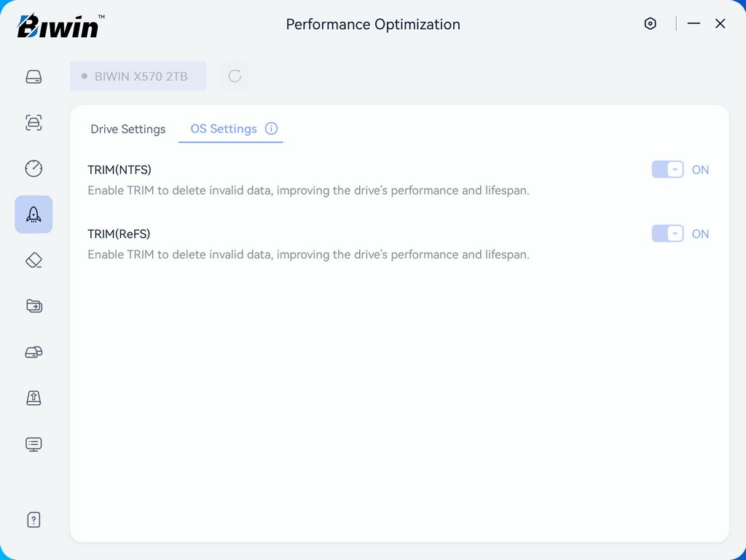Image resolution: width=746 pixels, height=560 pixels.
Task: Open the disk clone sidebar icon
Action: coord(34,352)
